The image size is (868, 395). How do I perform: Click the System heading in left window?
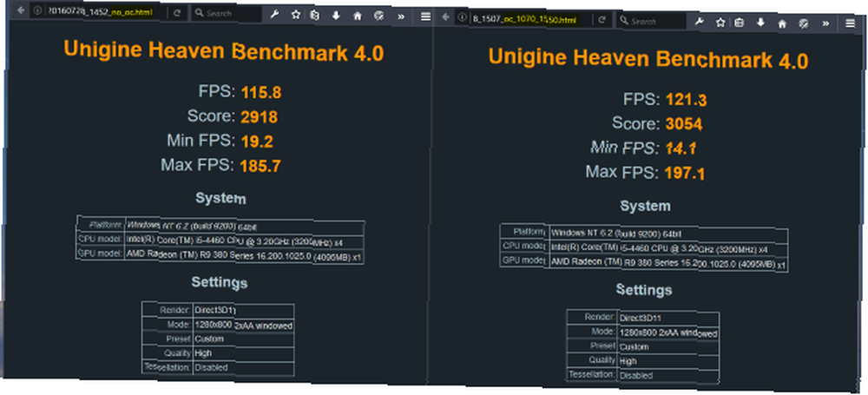pos(220,198)
